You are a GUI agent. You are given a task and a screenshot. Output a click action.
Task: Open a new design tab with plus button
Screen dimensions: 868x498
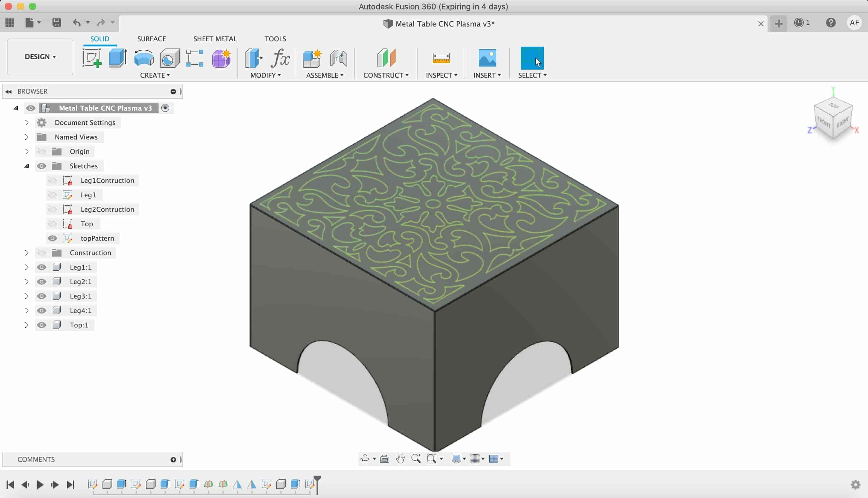[778, 23]
